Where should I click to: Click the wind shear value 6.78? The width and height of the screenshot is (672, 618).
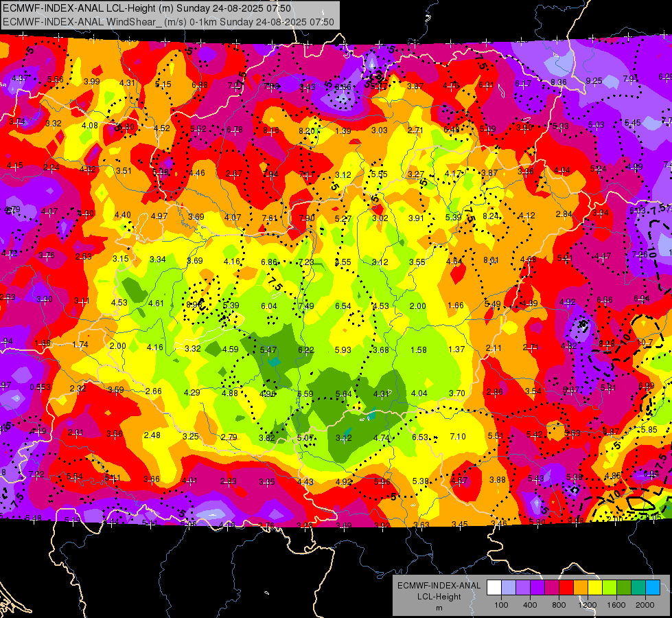tap(235, 129)
